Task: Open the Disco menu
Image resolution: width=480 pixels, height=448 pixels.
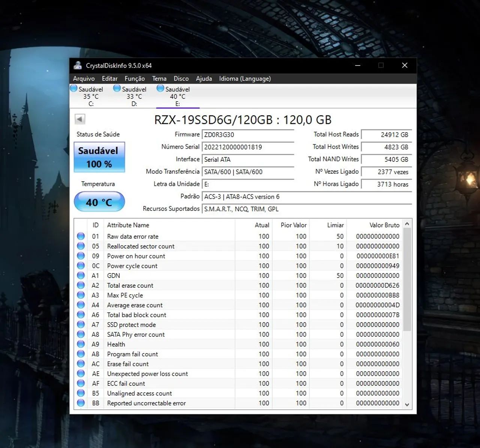Action: pos(181,79)
